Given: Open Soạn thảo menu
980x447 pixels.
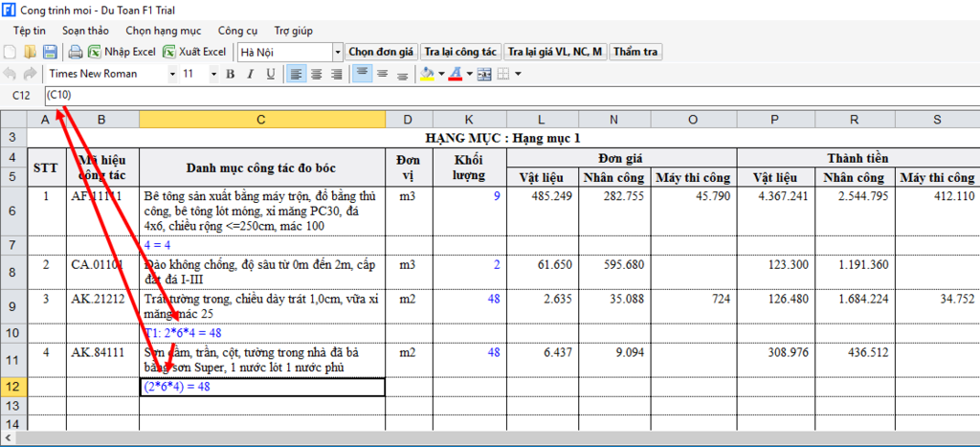Looking at the screenshot, I should (85, 31).
